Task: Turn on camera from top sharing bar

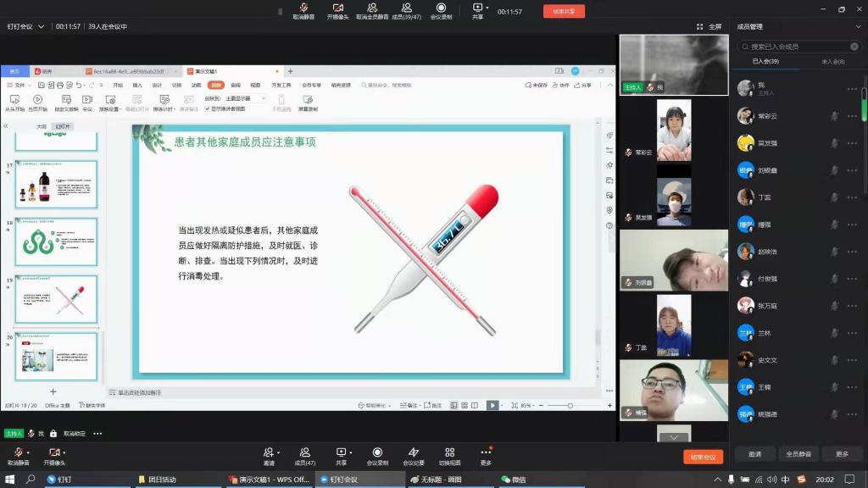Action: [x=337, y=8]
